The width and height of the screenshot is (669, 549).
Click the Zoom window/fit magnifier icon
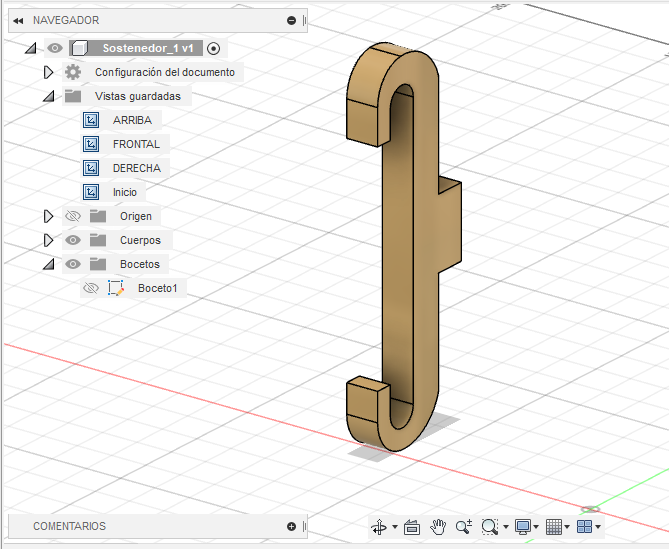(x=490, y=527)
